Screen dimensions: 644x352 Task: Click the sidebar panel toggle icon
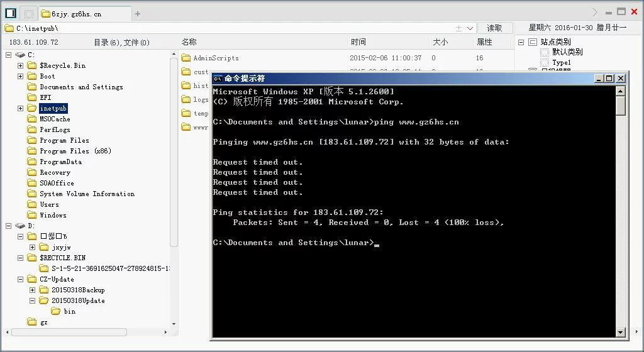pos(10,13)
